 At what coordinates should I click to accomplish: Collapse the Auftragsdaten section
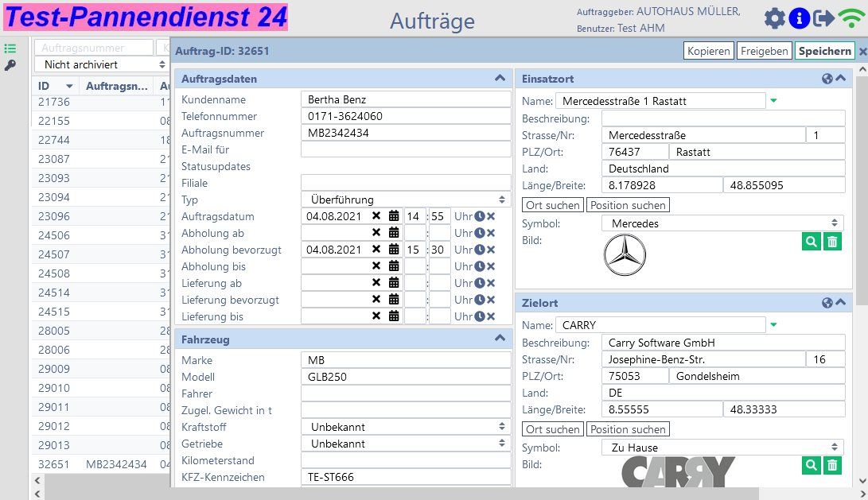pyautogui.click(x=500, y=79)
